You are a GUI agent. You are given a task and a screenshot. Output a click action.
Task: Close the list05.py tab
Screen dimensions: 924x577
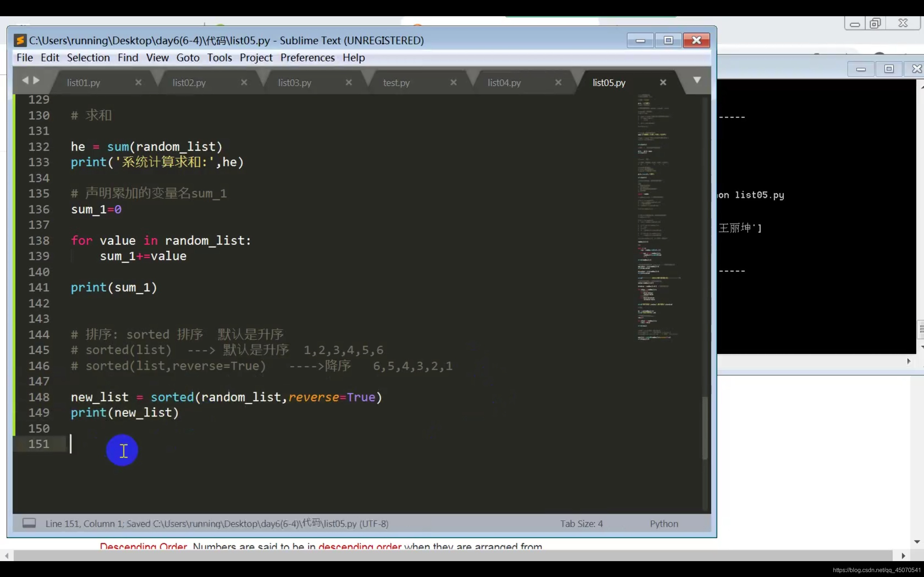pos(663,83)
